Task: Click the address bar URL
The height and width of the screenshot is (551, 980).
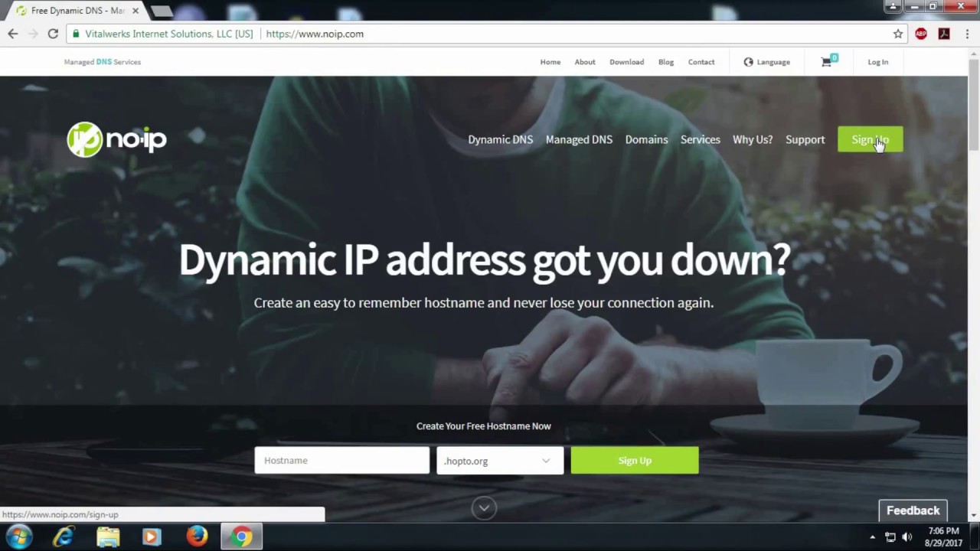Action: click(315, 34)
